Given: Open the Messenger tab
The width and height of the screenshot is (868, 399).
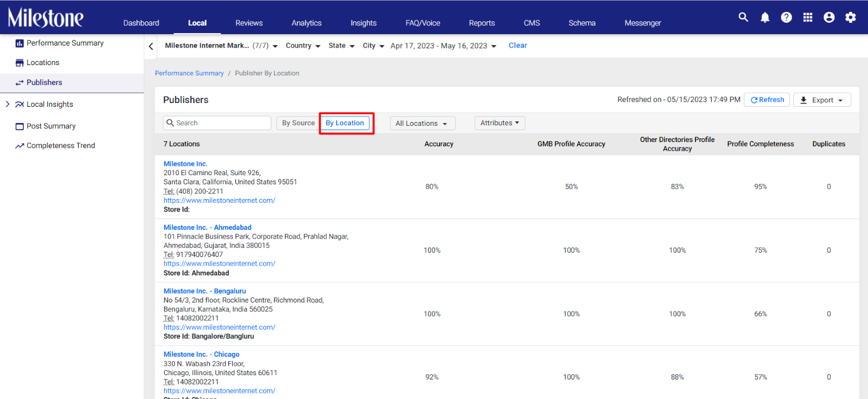Looking at the screenshot, I should coord(642,23).
